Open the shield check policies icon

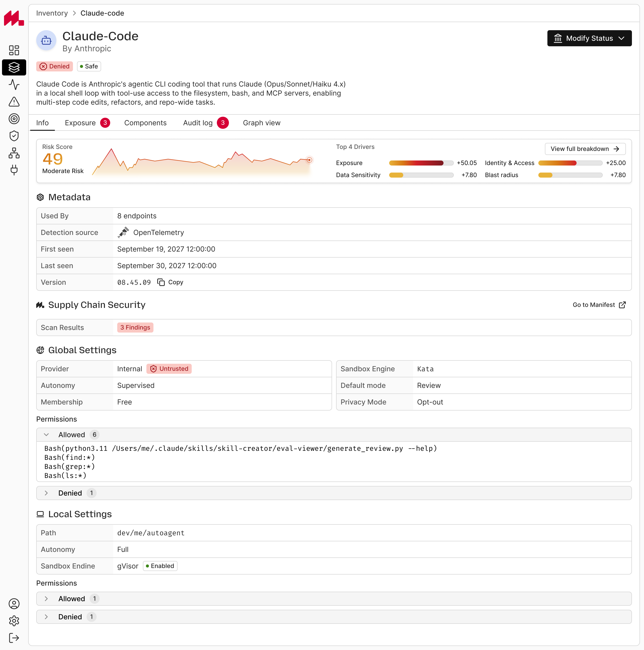(x=14, y=136)
